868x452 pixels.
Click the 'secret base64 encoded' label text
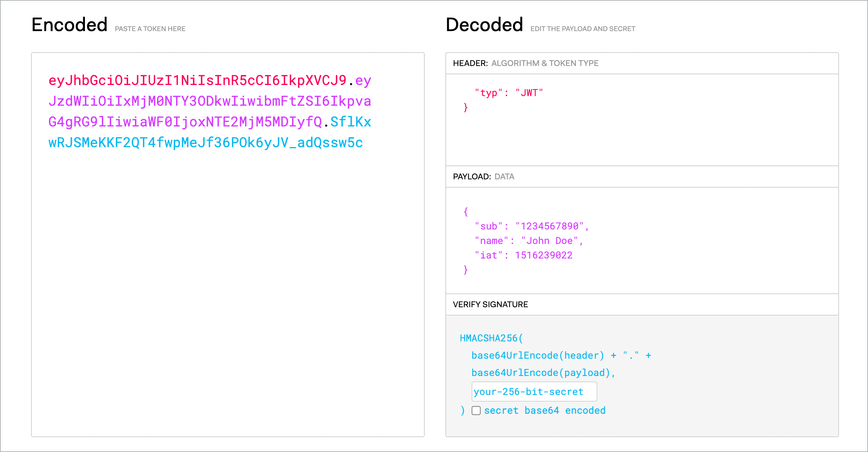(x=544, y=411)
